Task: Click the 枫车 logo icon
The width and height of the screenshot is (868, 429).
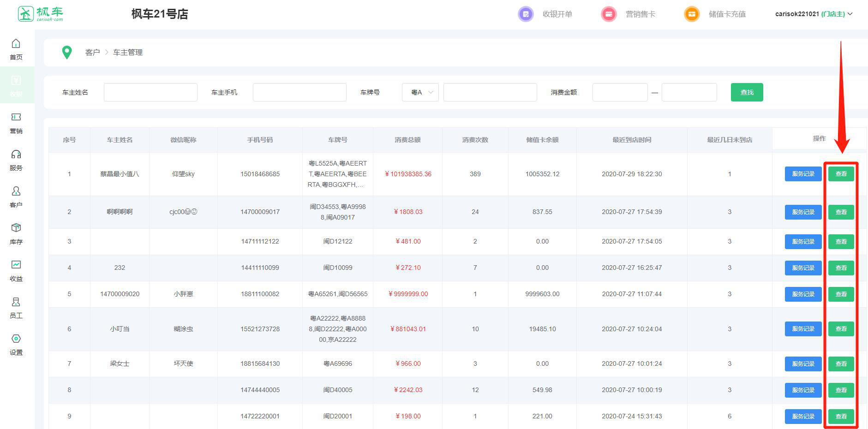Action: click(x=26, y=14)
